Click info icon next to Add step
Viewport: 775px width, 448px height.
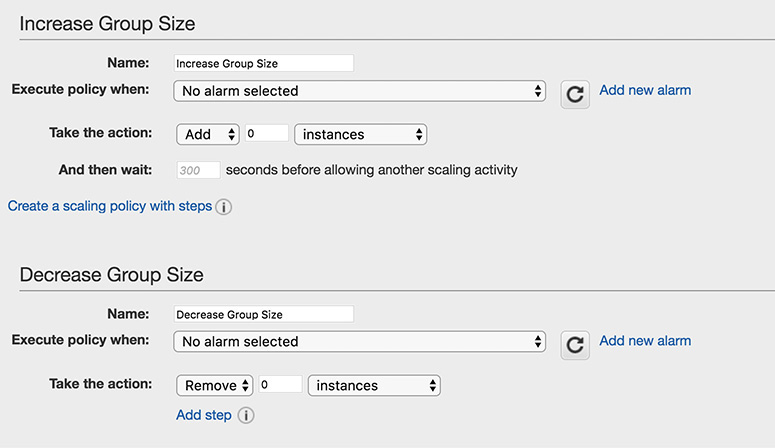point(246,415)
